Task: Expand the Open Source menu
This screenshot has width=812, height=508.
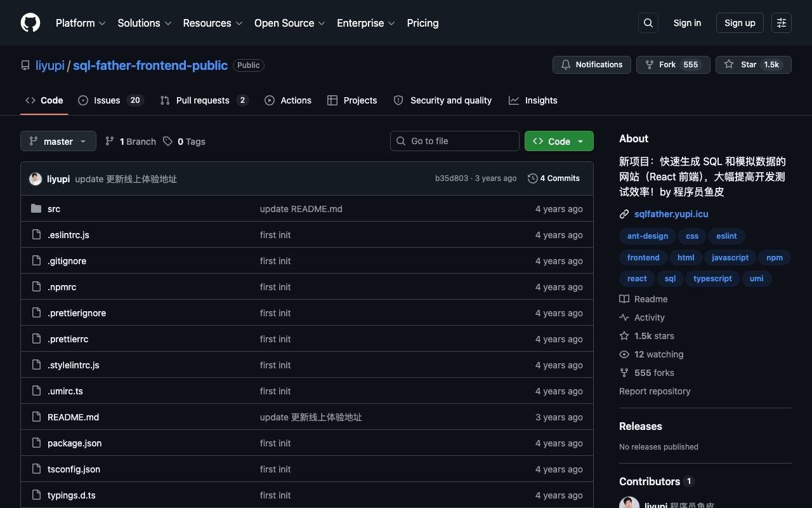Action: [x=290, y=23]
